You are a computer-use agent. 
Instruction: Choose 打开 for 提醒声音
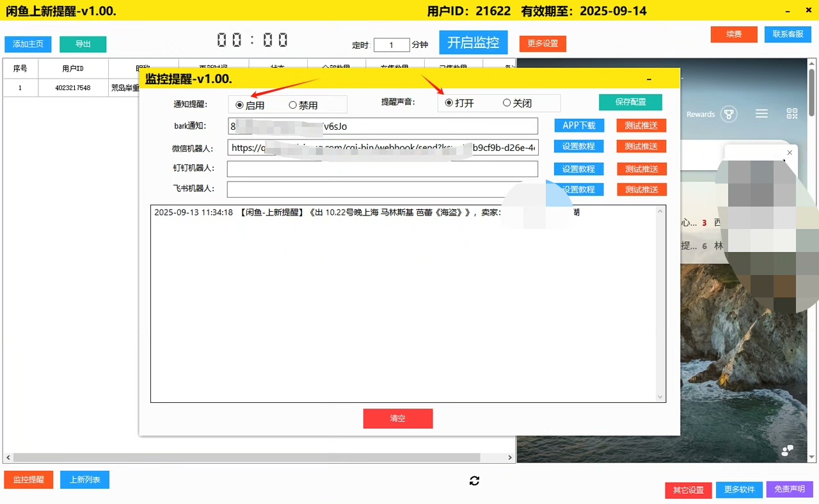459,103
